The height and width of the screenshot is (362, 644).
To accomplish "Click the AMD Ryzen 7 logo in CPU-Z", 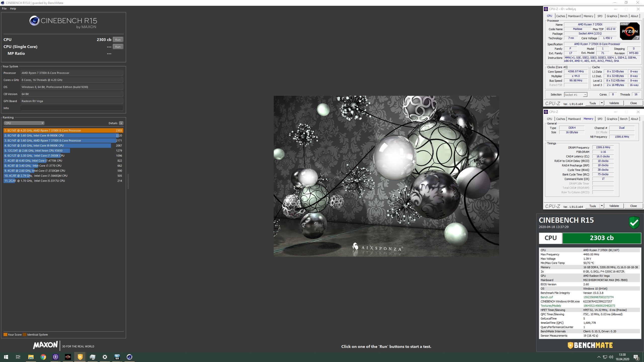I will click(x=629, y=31).
